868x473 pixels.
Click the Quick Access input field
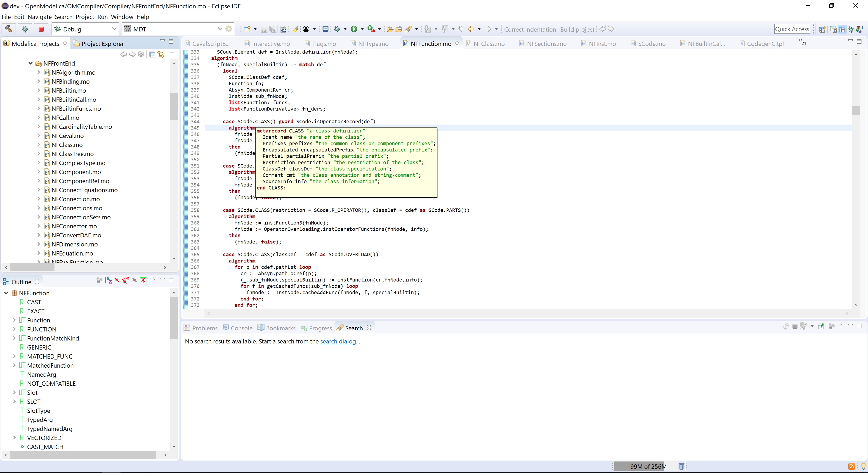[x=792, y=29]
